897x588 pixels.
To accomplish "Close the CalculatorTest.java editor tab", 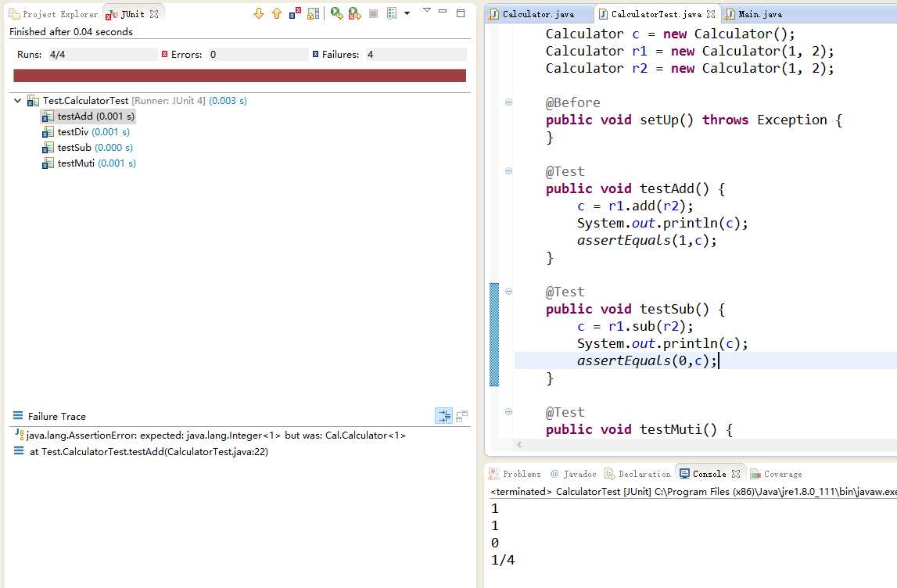I will tap(711, 14).
